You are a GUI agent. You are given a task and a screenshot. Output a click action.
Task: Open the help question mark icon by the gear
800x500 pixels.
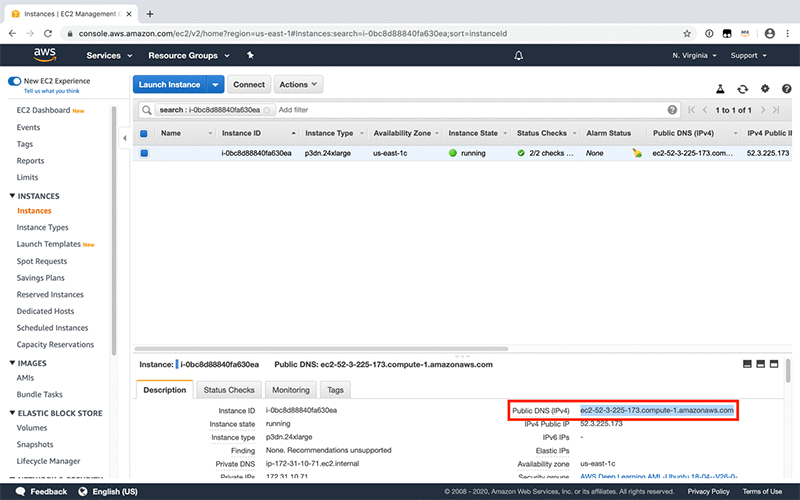click(x=786, y=89)
